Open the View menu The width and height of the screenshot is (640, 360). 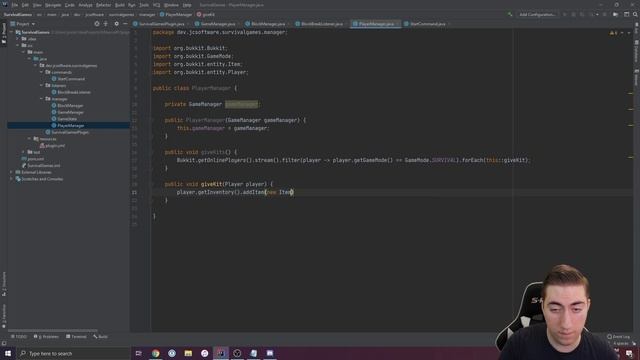(x=37, y=5)
